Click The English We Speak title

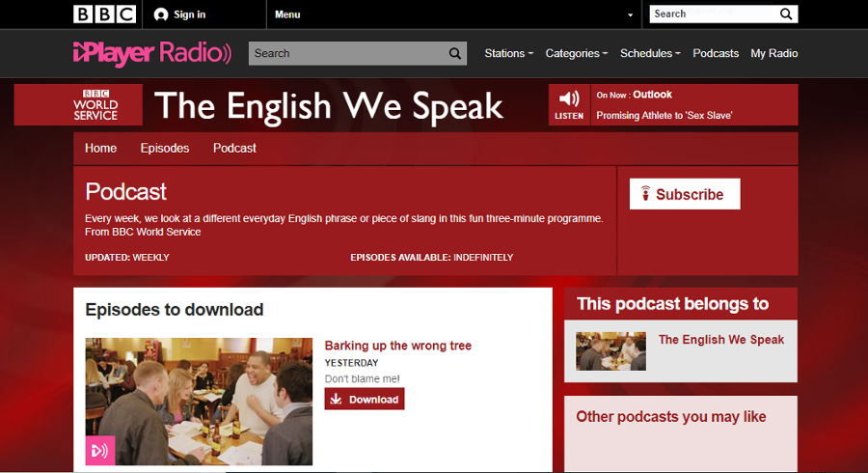click(x=329, y=106)
